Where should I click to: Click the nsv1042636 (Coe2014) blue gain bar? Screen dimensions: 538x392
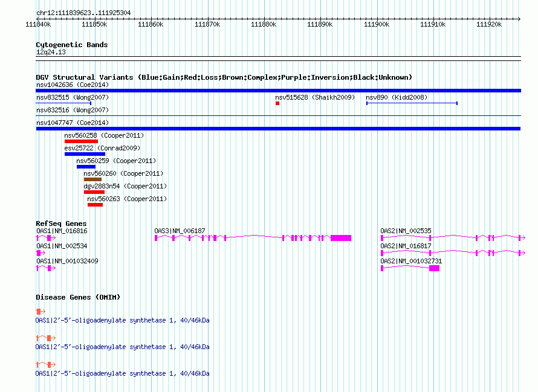pos(278,91)
